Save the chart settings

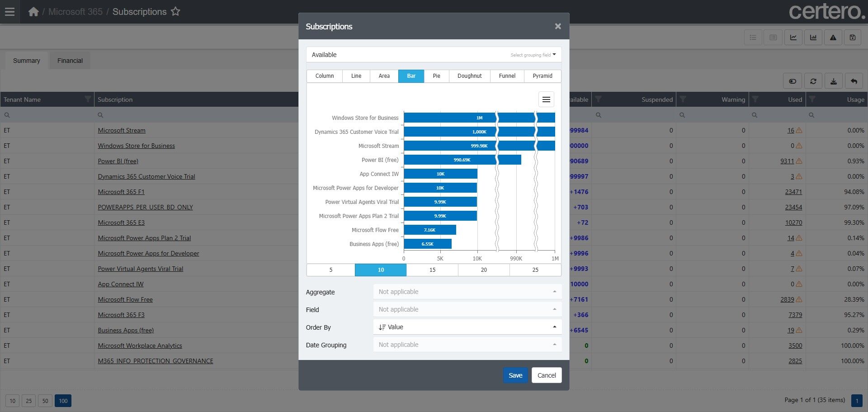tap(515, 375)
